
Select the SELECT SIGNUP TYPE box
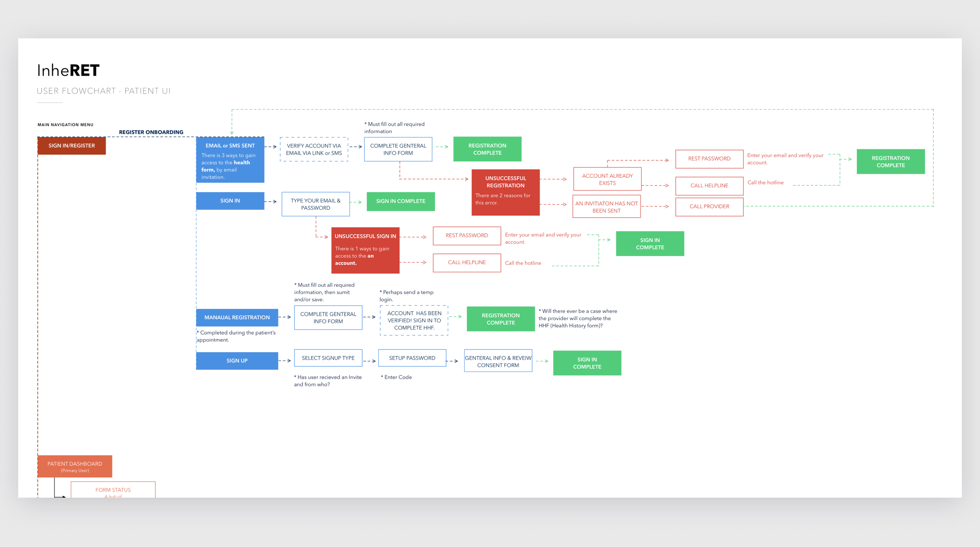pos(328,358)
